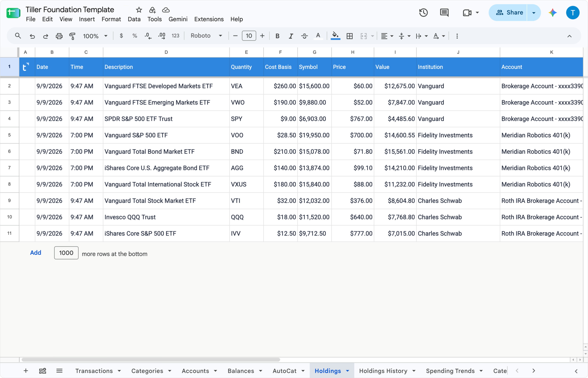Toggle italic formatting

pos(291,36)
